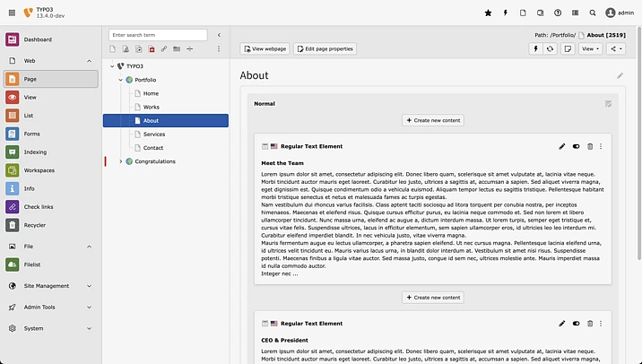The width and height of the screenshot is (642, 364).
Task: Open the search magnifier in top bar
Action: [593, 13]
